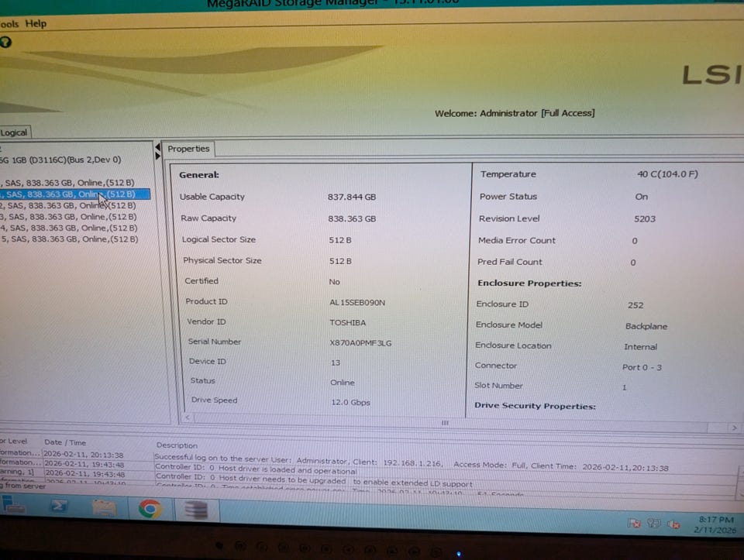
Task: Click Product ID value AL15SEB090N
Action: [x=357, y=303]
